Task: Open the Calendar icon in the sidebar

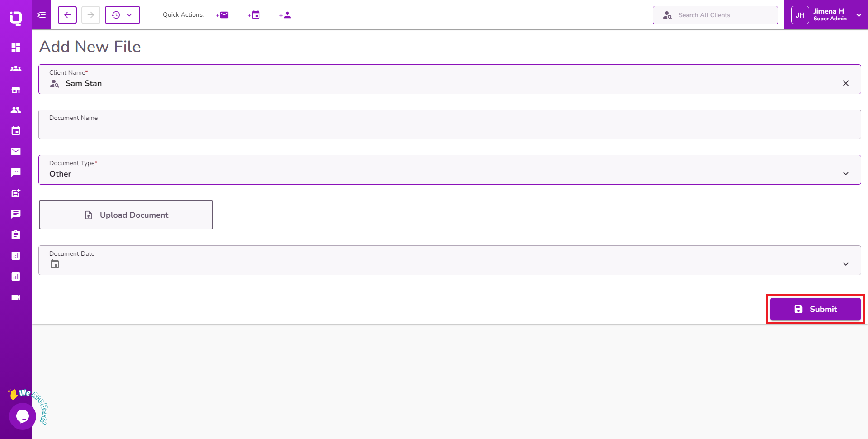Action: 16,130
